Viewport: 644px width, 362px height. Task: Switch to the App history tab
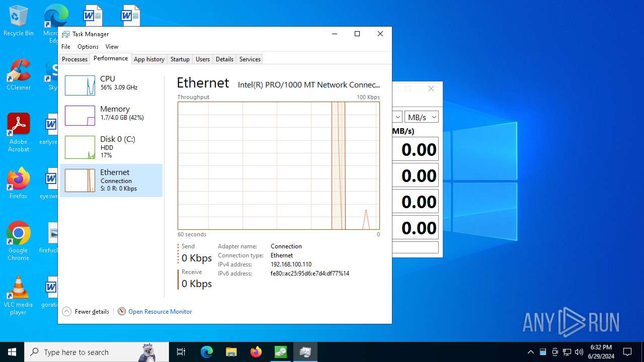pos(149,59)
